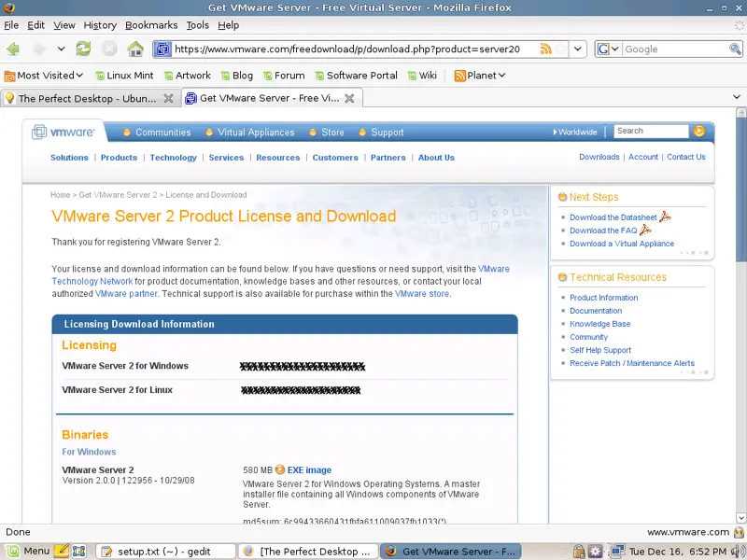Screen dimensions: 747x560
Task: Open the Worldwide region selector
Action: 575,132
